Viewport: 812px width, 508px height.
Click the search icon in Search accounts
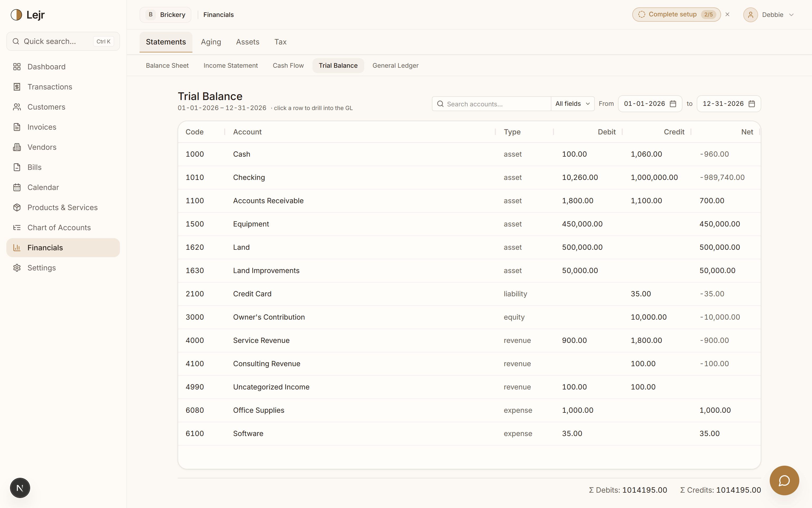pos(440,104)
